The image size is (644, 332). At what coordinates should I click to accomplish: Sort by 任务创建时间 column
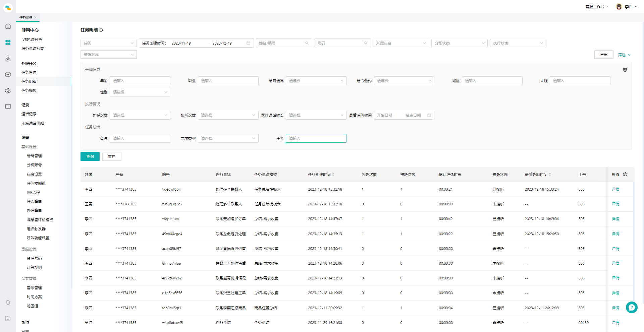tap(333, 175)
